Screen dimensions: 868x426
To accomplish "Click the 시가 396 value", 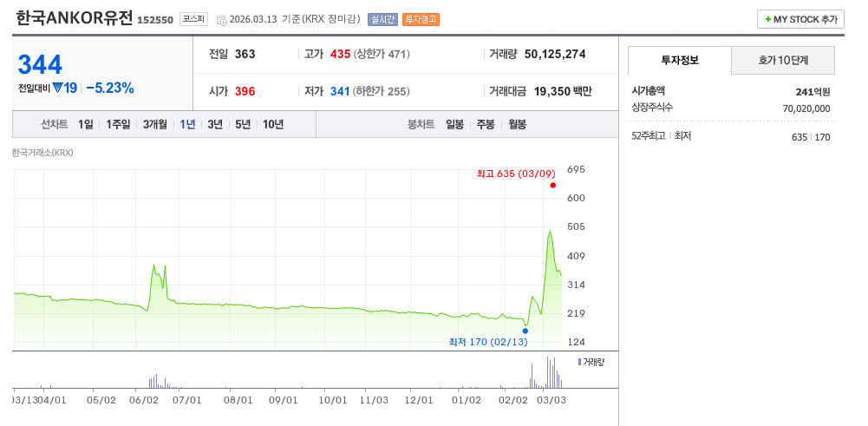I will (x=245, y=91).
